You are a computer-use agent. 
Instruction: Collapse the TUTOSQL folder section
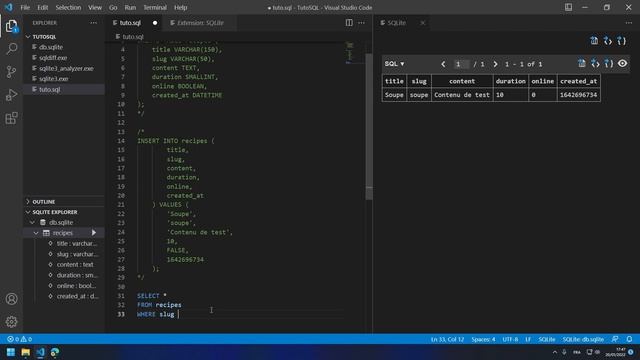[28, 37]
